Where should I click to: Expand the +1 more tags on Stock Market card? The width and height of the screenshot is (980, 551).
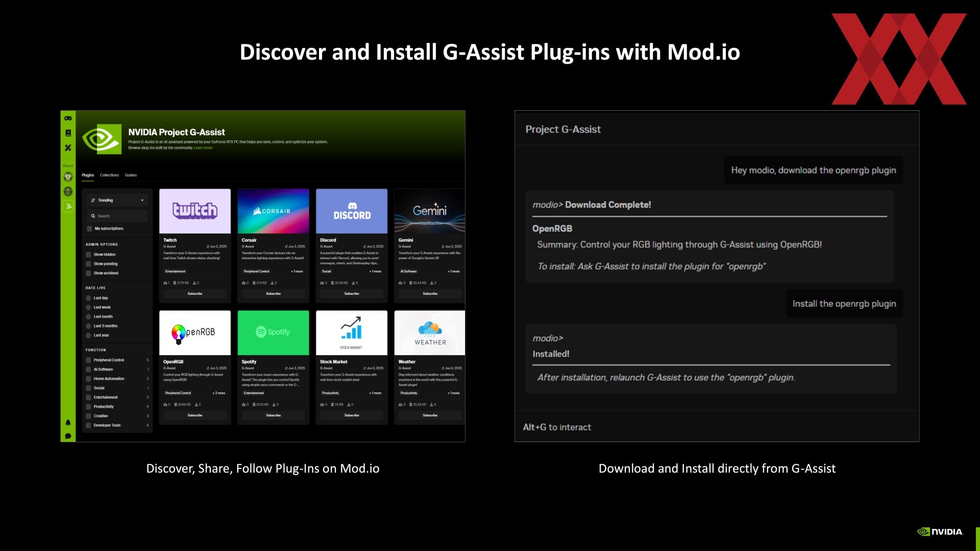click(375, 393)
